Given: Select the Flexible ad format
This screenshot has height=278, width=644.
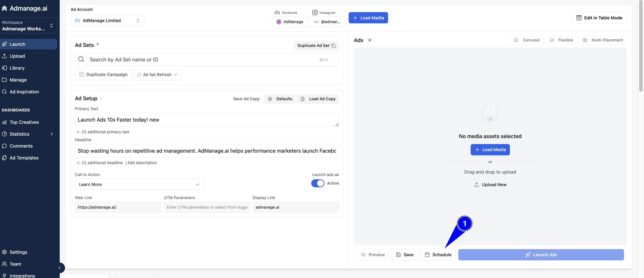Looking at the screenshot, I should click(561, 40).
